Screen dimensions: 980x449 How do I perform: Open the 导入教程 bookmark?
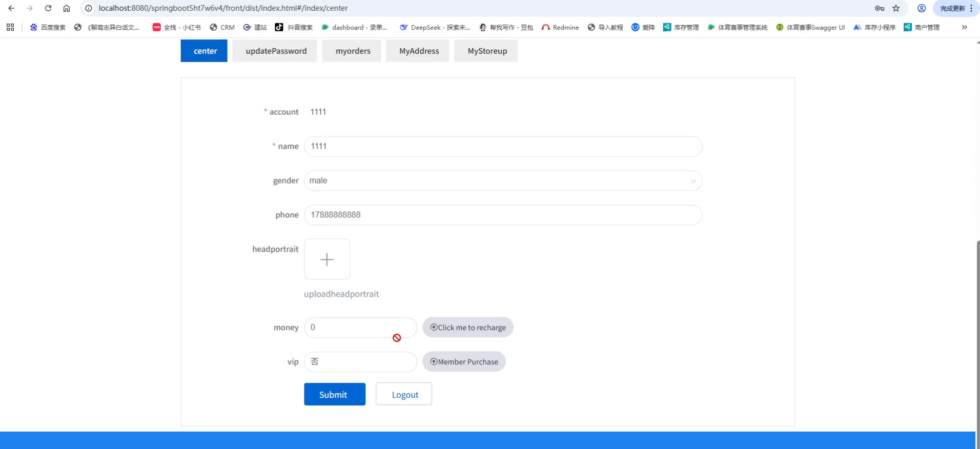coord(605,27)
